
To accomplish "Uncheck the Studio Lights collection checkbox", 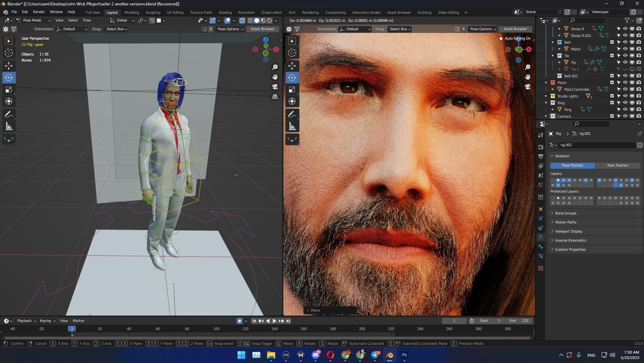I will coord(612,96).
